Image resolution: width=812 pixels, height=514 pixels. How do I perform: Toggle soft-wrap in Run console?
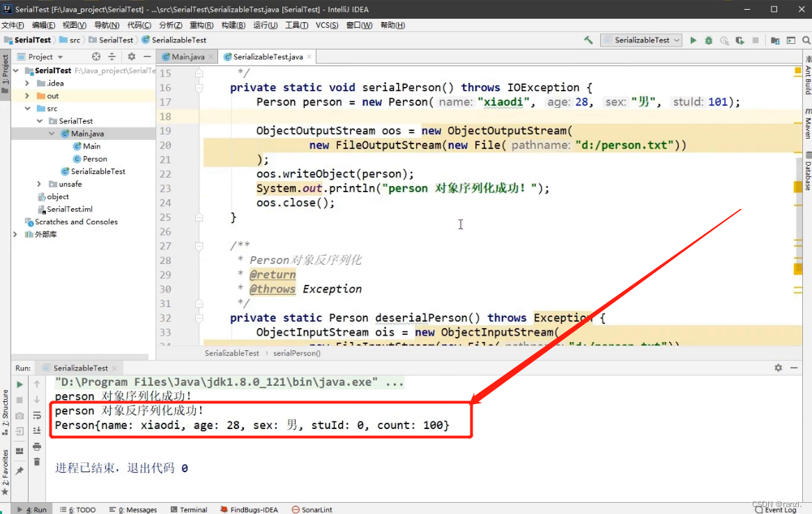click(x=37, y=415)
